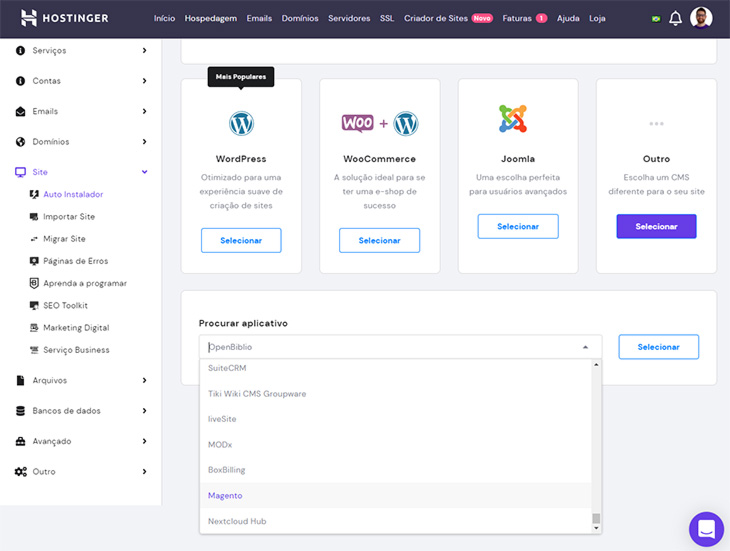Click the Serviços info icon
730x551 pixels.
(x=20, y=50)
